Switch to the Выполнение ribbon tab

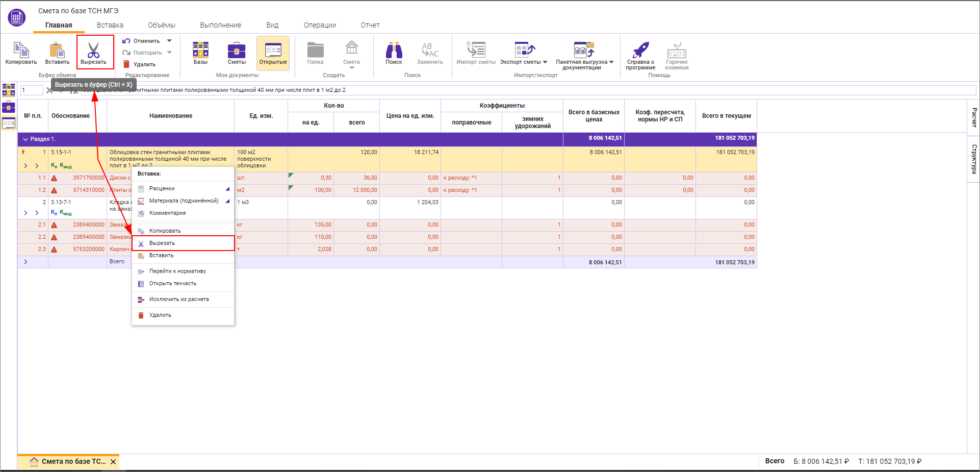[x=221, y=25]
